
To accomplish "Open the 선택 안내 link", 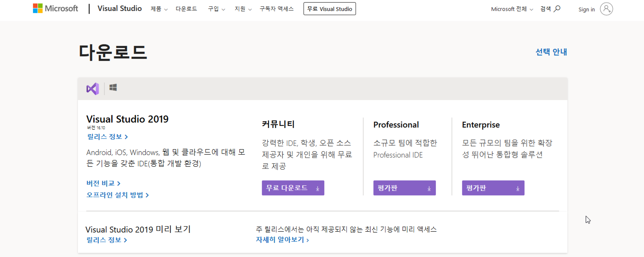I will click(x=551, y=52).
